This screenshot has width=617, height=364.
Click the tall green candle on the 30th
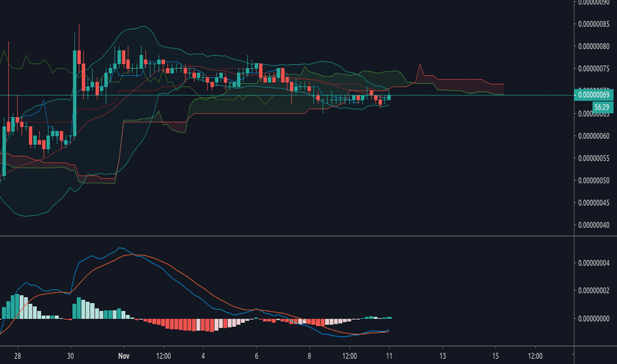click(x=75, y=93)
